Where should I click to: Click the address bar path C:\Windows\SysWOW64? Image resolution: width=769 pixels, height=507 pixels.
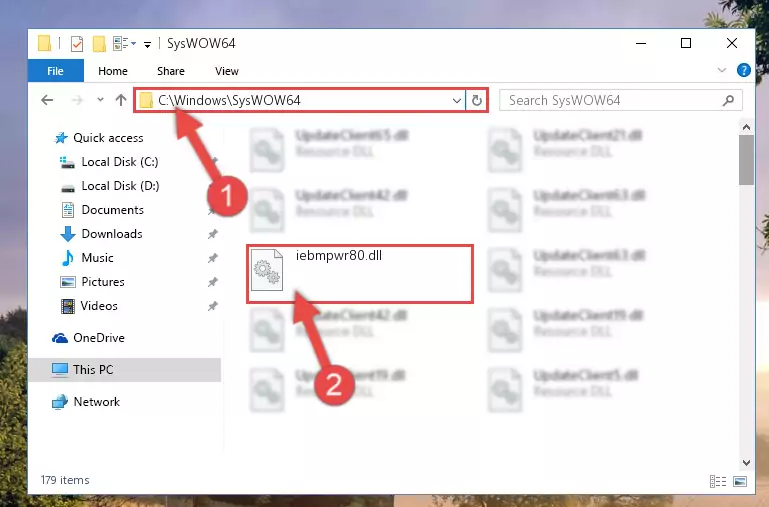[229, 101]
